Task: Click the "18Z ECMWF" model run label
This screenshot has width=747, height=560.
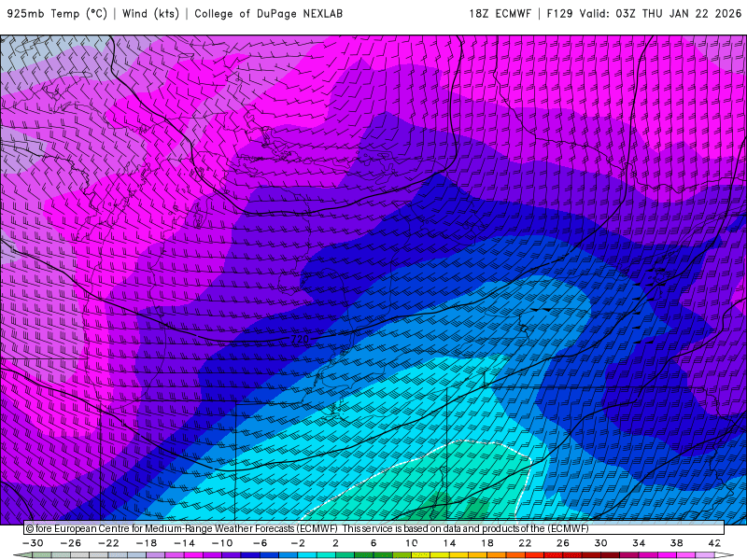Action: point(500,14)
